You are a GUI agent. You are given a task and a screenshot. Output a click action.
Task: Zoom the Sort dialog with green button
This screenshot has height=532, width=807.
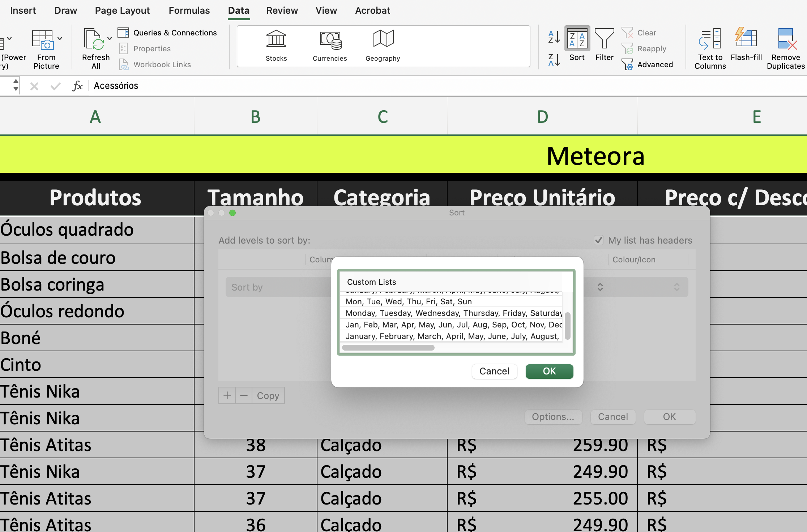click(232, 213)
